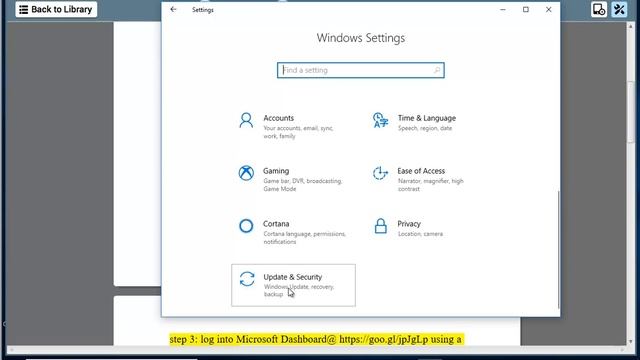Click the Gaming Xbox icon
The height and width of the screenshot is (360, 640).
[x=246, y=173]
